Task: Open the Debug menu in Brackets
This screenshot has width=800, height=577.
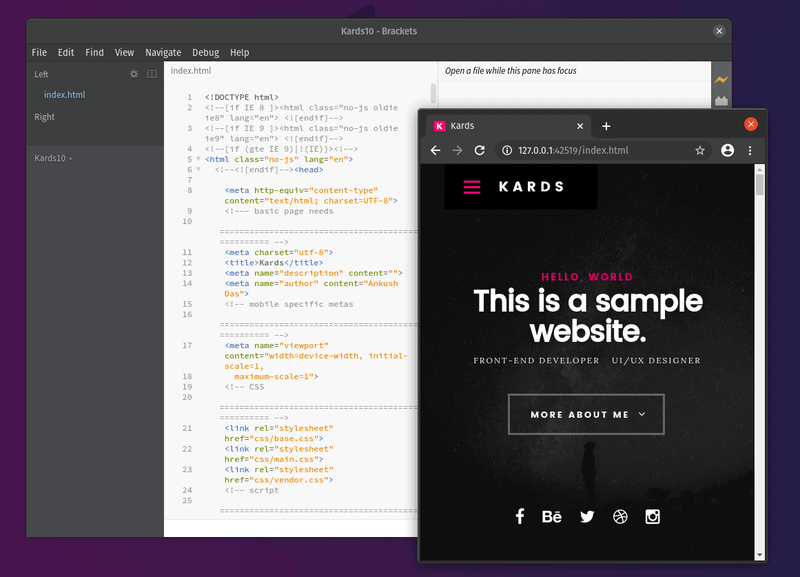Action: (x=206, y=52)
